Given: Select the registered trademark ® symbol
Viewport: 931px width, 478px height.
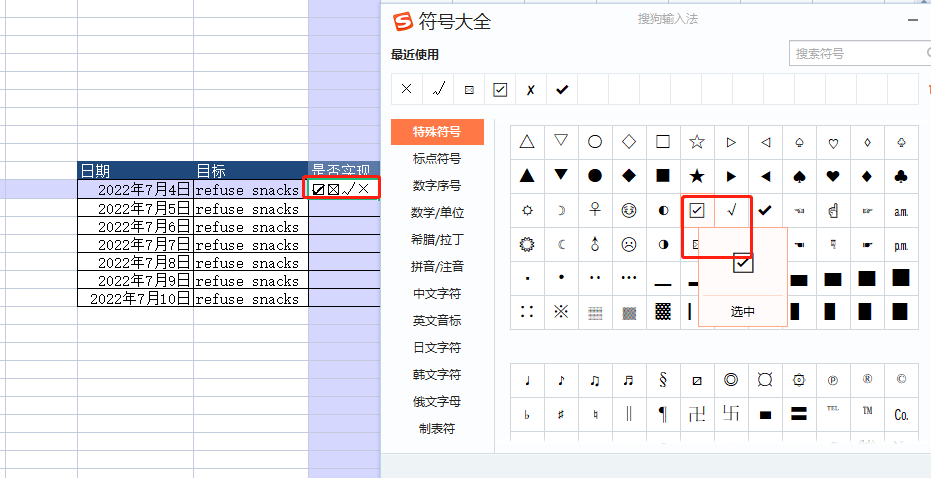Looking at the screenshot, I should (867, 380).
